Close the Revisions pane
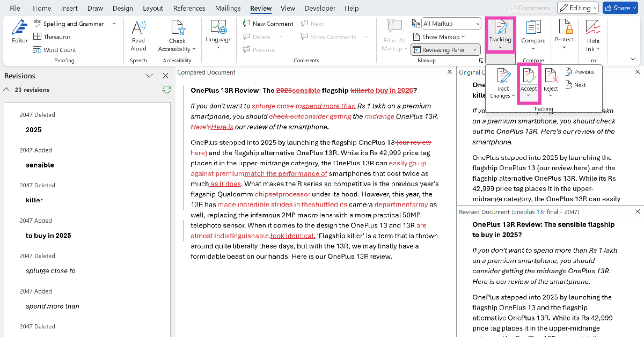This screenshot has width=644, height=337. point(165,76)
